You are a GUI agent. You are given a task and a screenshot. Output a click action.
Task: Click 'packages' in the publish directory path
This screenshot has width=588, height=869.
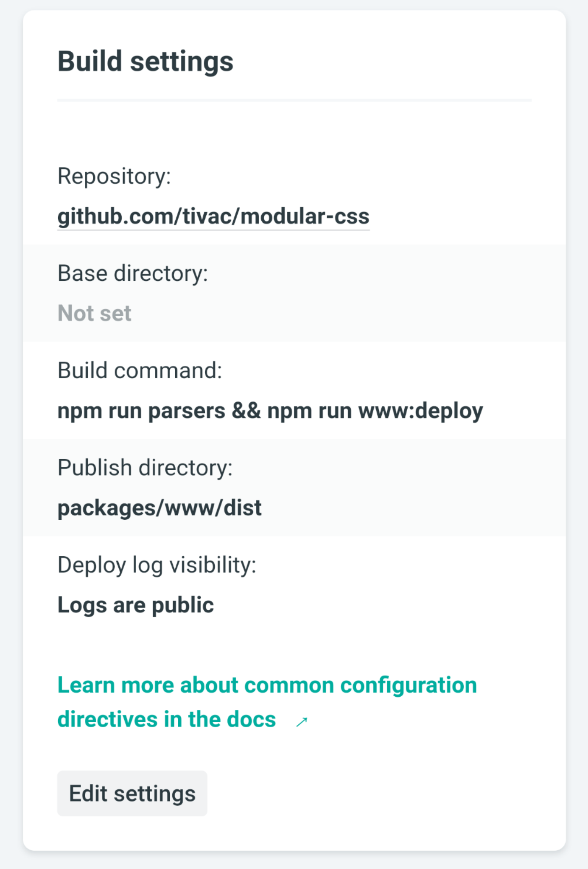[x=105, y=508]
